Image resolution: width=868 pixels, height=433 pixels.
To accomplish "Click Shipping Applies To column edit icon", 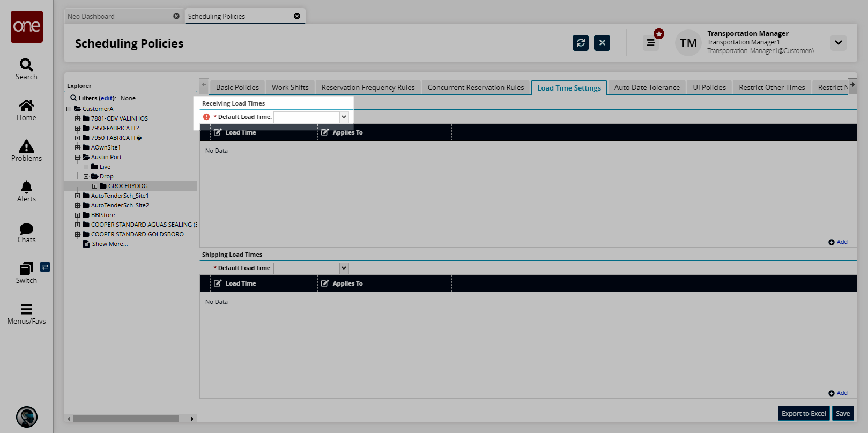I will point(325,283).
